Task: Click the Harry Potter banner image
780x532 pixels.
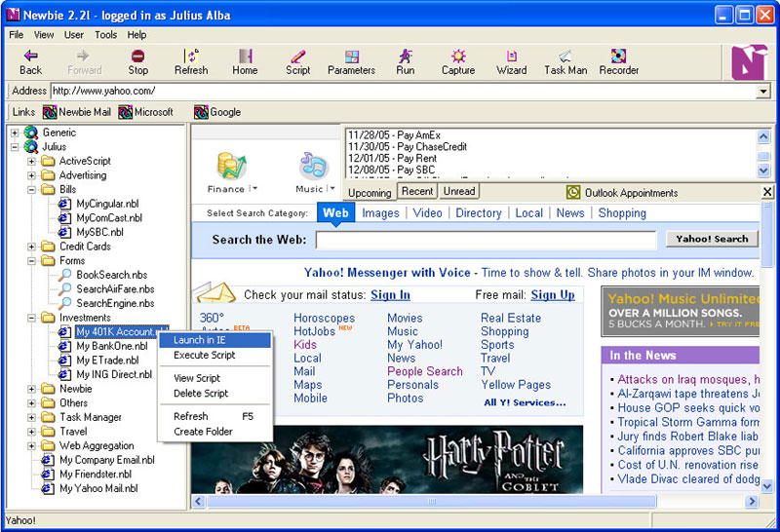Action: pos(387,459)
